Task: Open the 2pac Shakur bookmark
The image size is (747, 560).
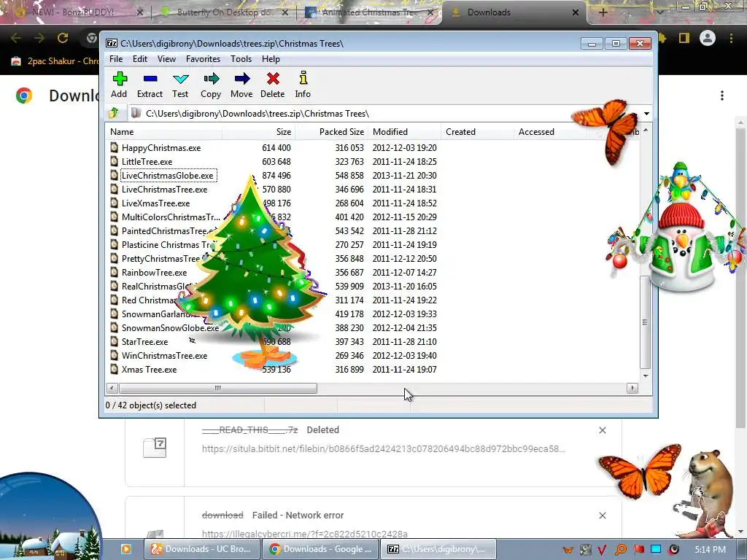Action: [55, 61]
